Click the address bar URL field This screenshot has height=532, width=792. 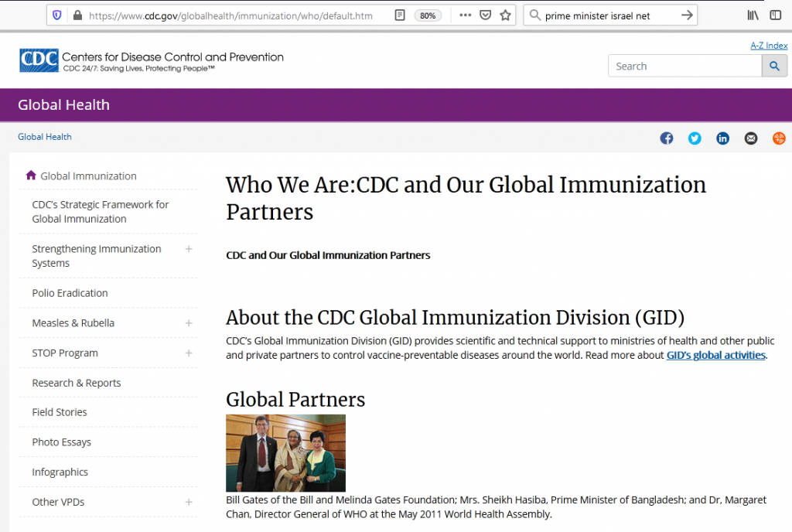(x=230, y=15)
